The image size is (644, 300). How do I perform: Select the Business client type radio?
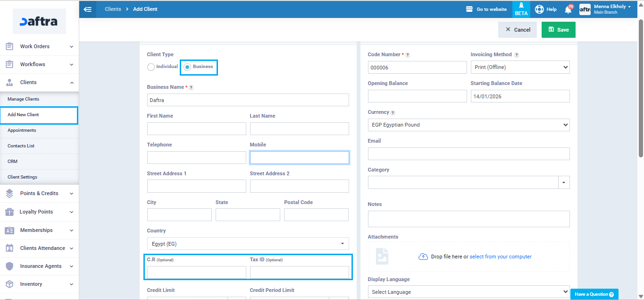click(x=187, y=67)
